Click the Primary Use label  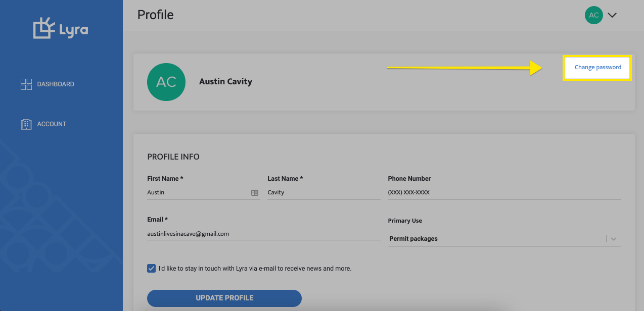[405, 221]
